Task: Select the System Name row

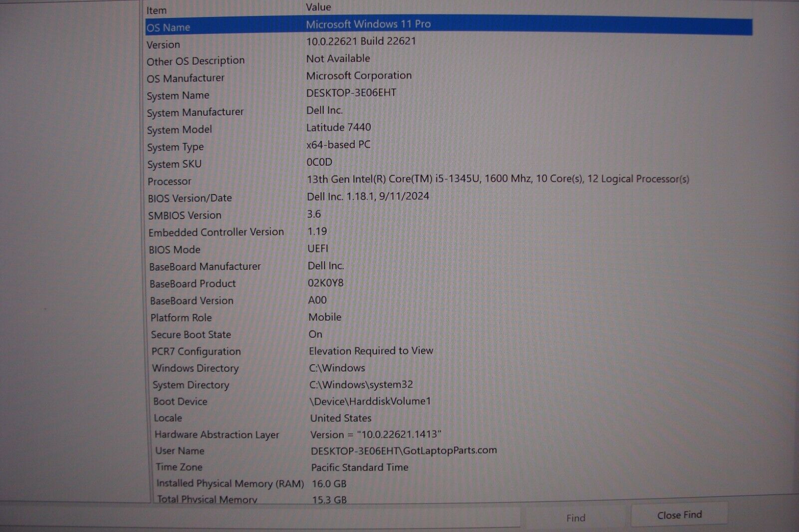Action: [x=178, y=95]
